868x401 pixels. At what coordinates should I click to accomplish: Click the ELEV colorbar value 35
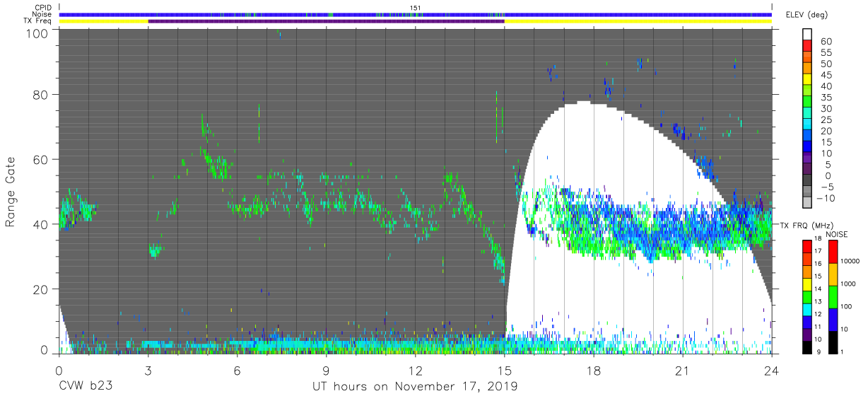point(826,97)
